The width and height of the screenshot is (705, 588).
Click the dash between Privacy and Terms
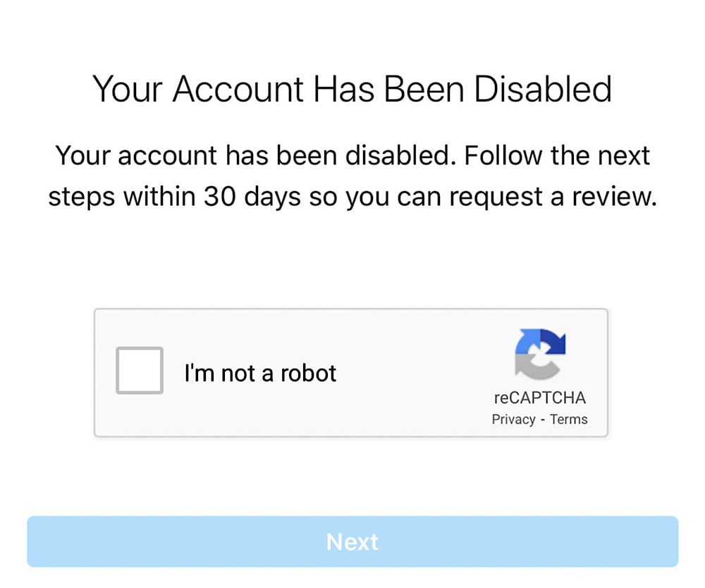pos(543,420)
